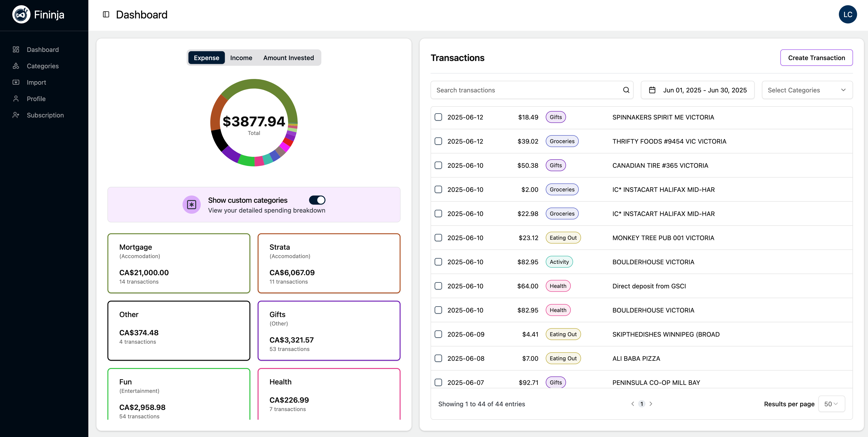The image size is (868, 437).
Task: Toggle the sidebar collapse panel icon
Action: 106,15
